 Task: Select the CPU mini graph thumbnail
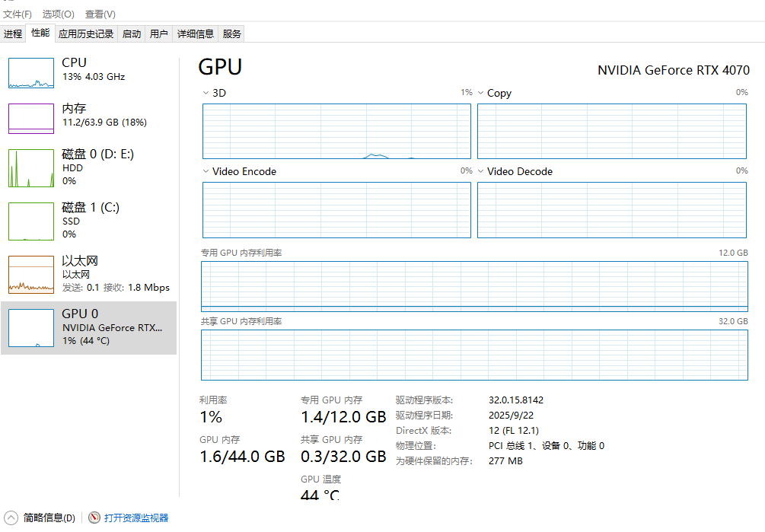31,72
